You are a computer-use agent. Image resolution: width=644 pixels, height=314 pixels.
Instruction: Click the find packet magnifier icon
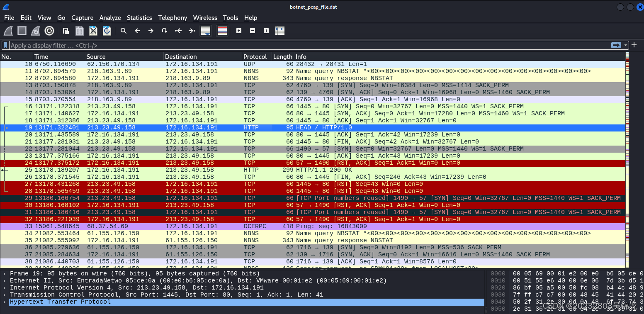click(124, 31)
